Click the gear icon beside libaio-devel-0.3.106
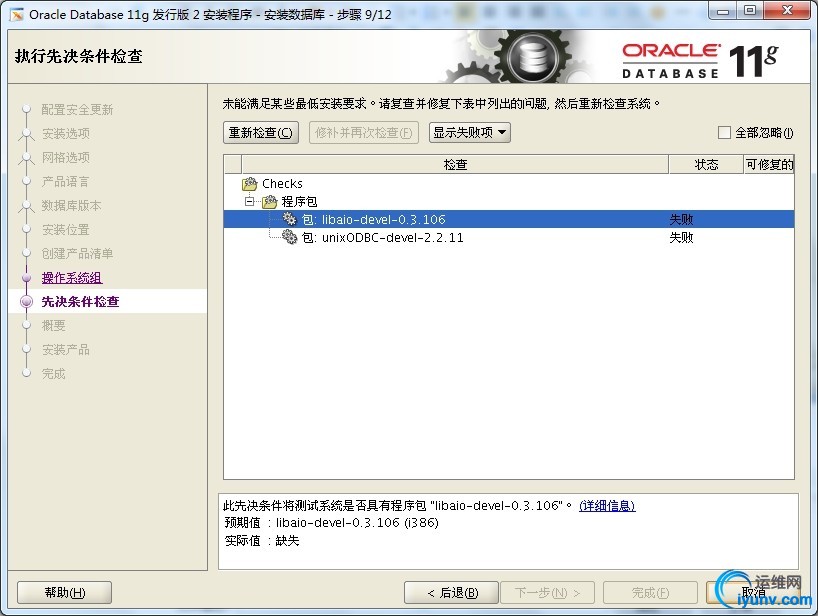Screen dimensions: 818x616 [289, 219]
